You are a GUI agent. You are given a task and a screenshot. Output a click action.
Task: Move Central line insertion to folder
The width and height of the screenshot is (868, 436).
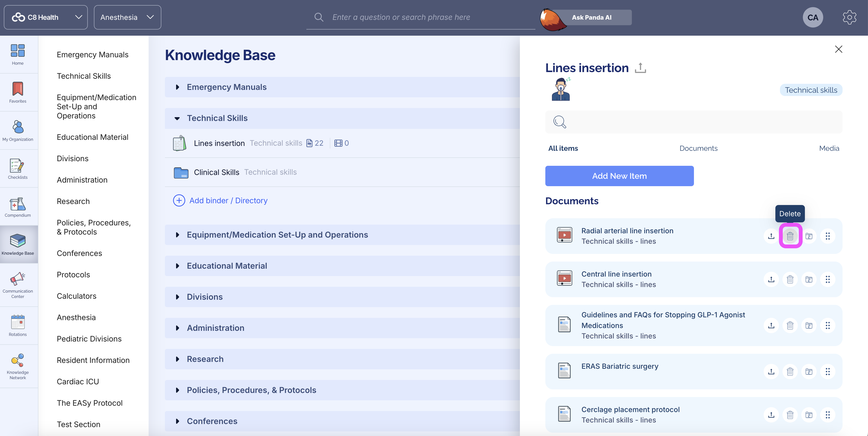pos(809,280)
